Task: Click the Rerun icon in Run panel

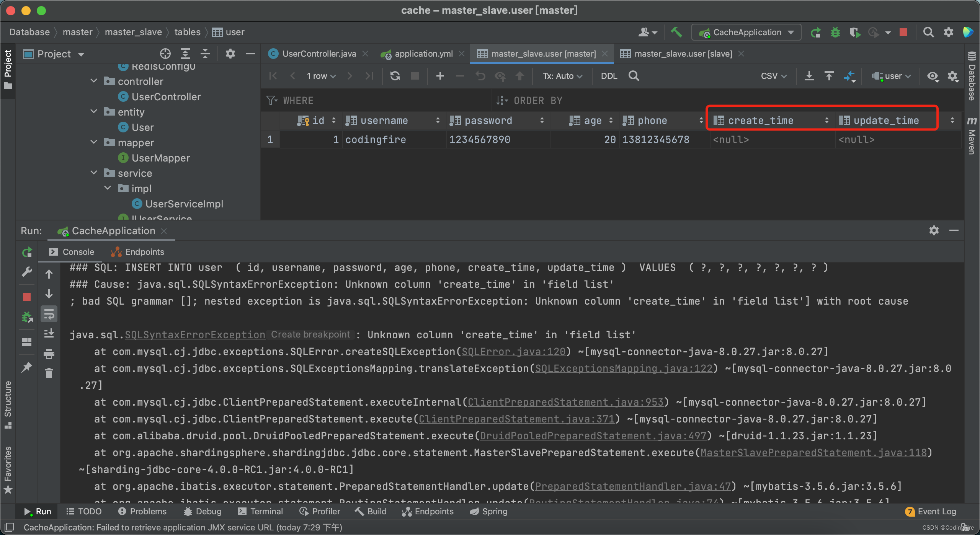Action: (x=27, y=252)
